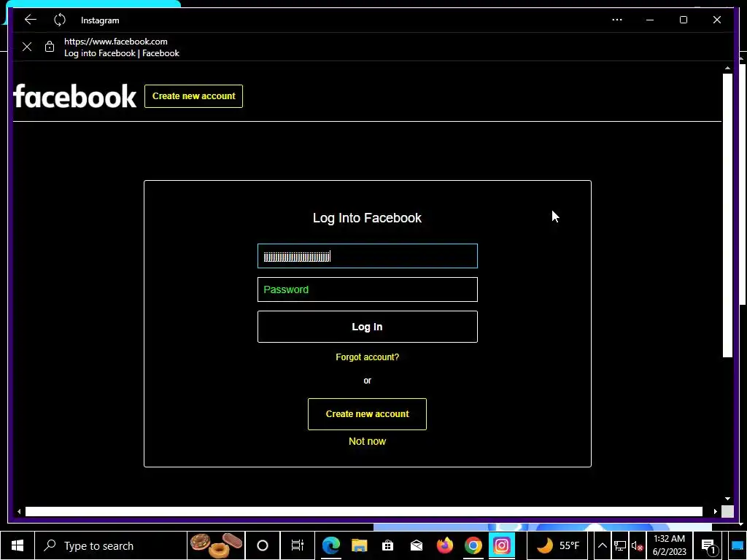Click the Type to search box

pos(111,545)
